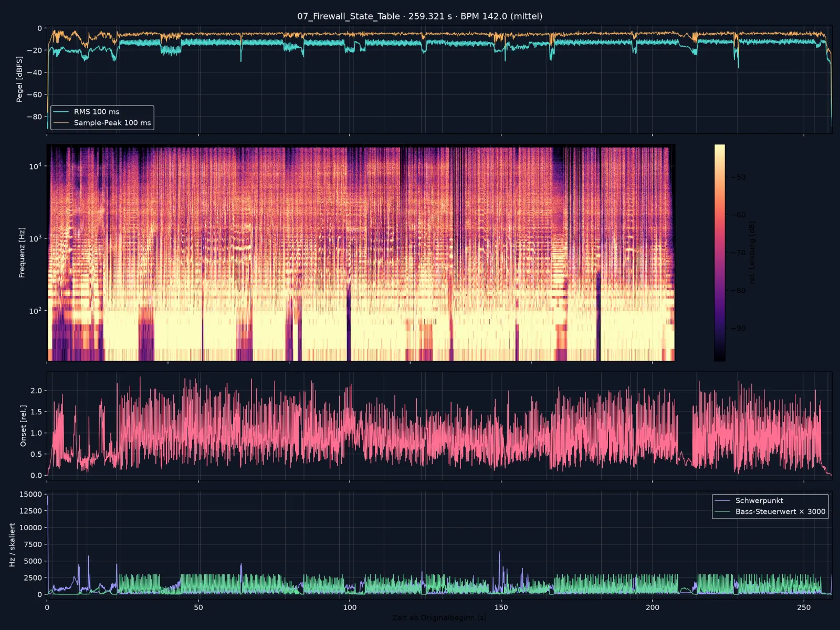Click the 0.5 tick on Onset axis

click(x=36, y=454)
